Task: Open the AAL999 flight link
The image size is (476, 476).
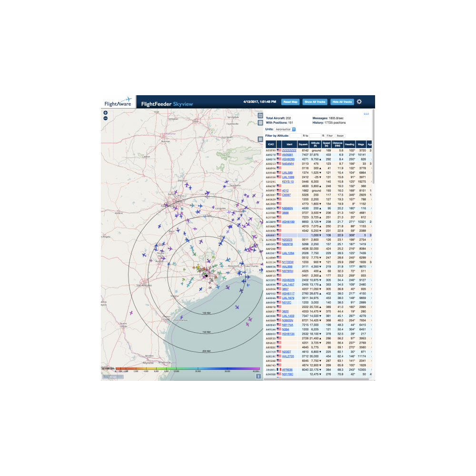Action: click(x=287, y=267)
